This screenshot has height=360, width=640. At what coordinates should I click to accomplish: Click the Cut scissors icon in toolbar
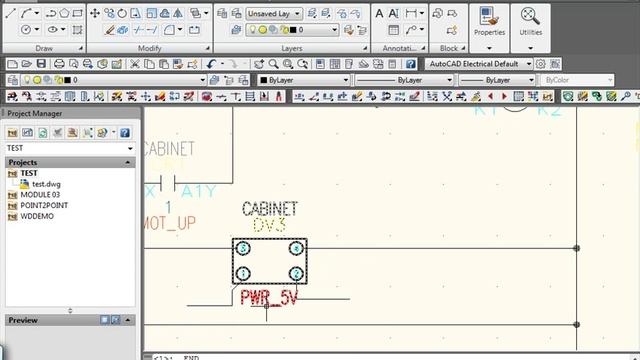click(x=135, y=64)
